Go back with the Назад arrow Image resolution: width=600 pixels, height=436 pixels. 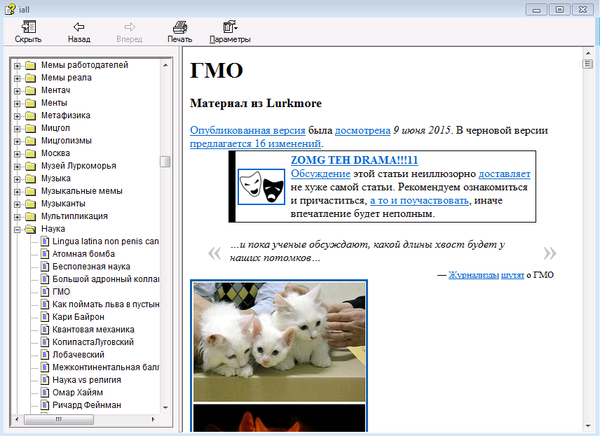click(79, 27)
